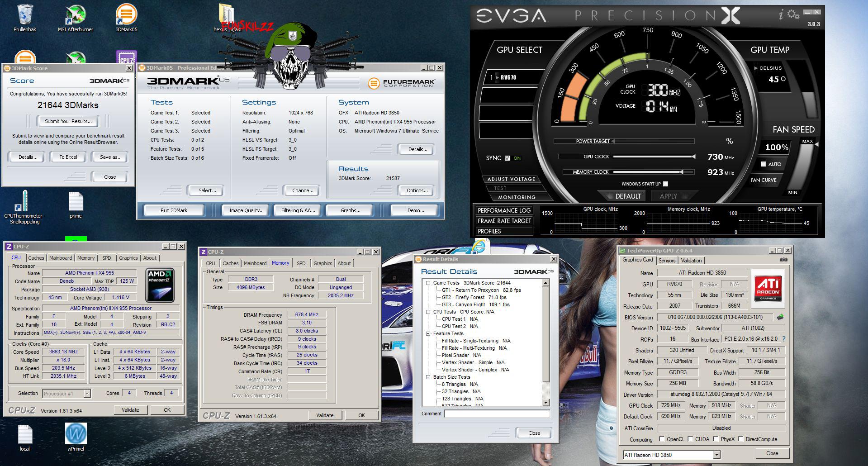Click Submit Your Results button
868x466 pixels.
click(x=68, y=121)
